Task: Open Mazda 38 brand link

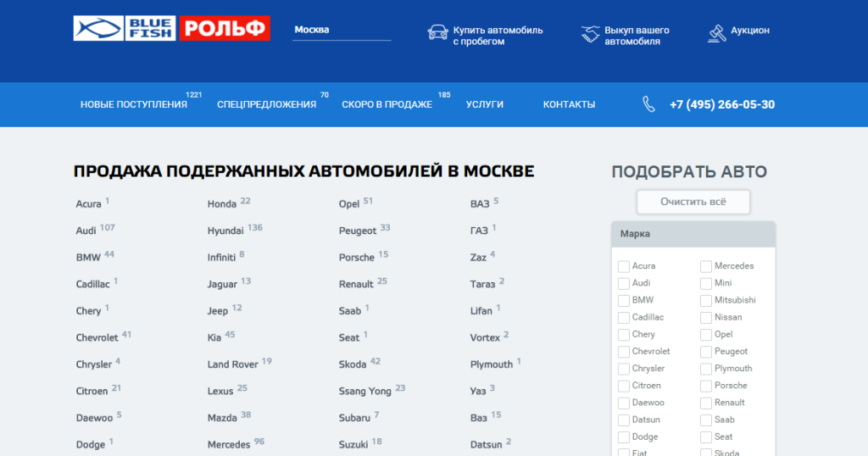Action: pyautogui.click(x=229, y=417)
